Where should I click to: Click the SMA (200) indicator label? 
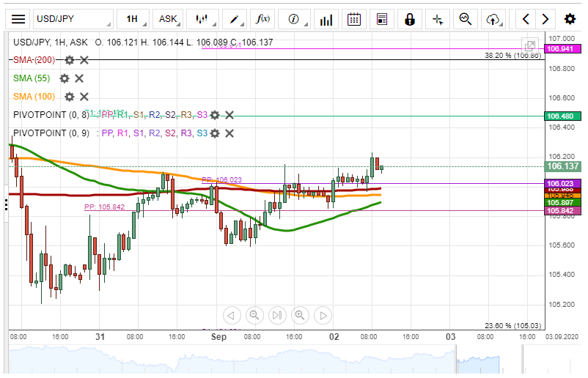coord(34,60)
